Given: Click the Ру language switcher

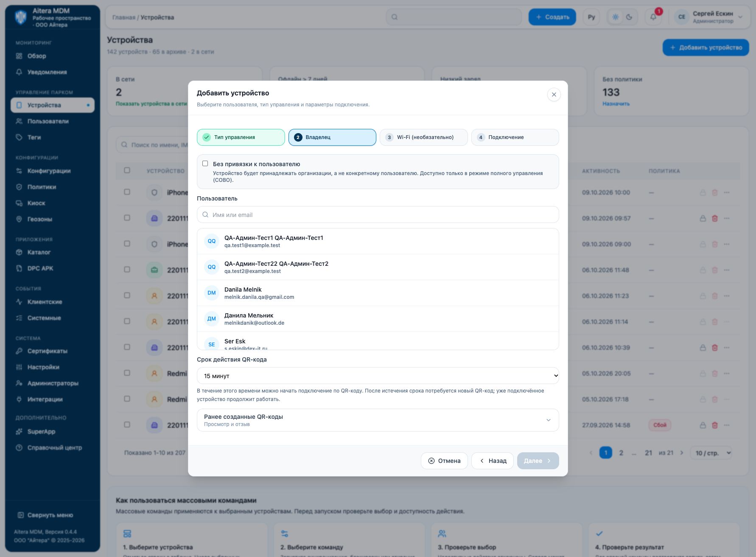Looking at the screenshot, I should tap(591, 17).
